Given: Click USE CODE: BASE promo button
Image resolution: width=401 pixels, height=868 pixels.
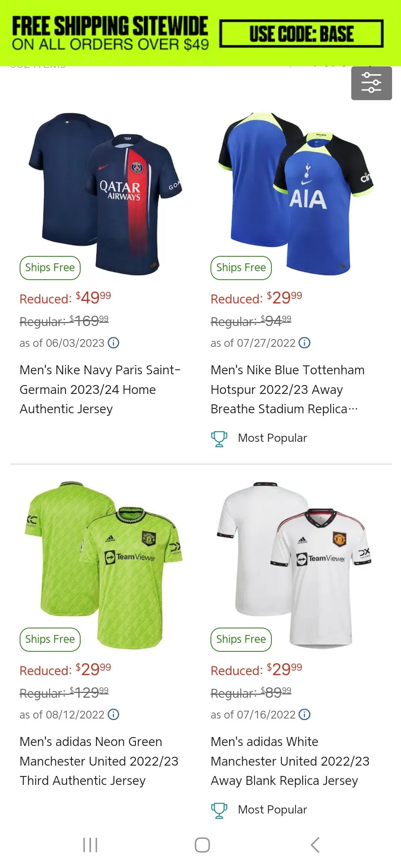Looking at the screenshot, I should pyautogui.click(x=301, y=34).
